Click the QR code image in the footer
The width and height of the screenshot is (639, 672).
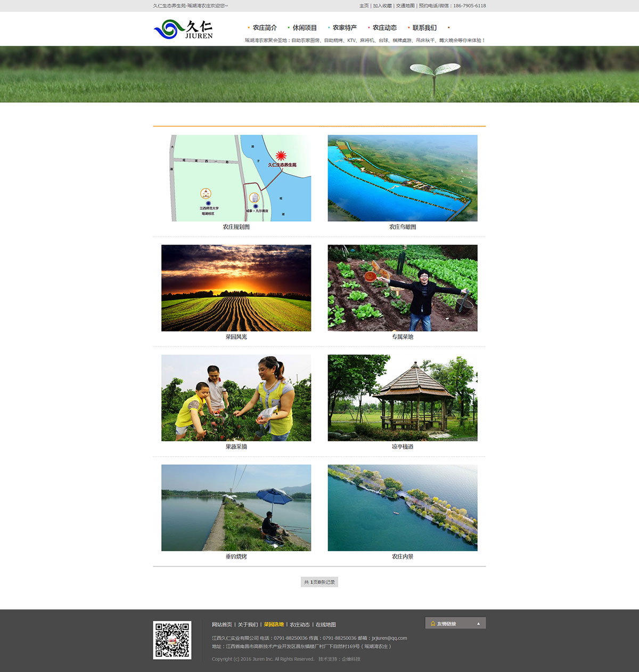coord(172,640)
